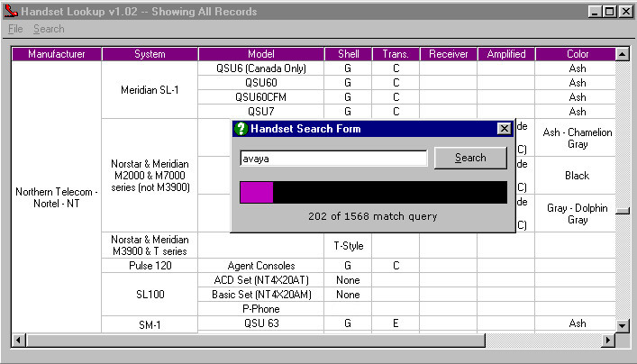
Task: Select the C trans. cell in QSU60CFM row
Action: click(x=396, y=97)
